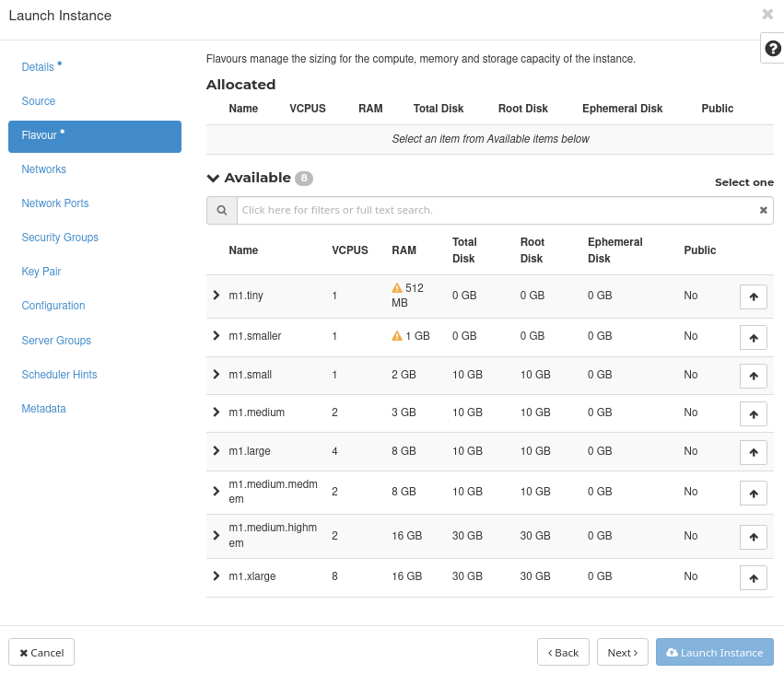784x674 pixels.
Task: Expand the m1.medium flavour details
Action: coord(216,413)
